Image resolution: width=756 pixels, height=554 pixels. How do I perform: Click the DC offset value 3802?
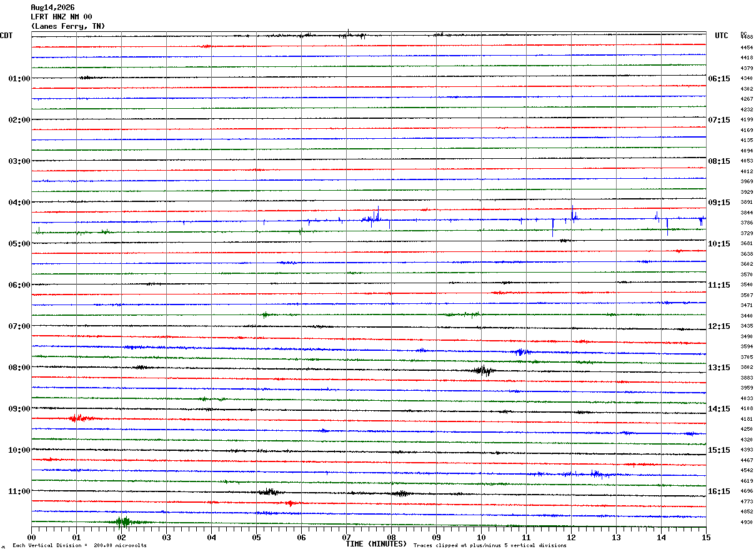coord(747,368)
